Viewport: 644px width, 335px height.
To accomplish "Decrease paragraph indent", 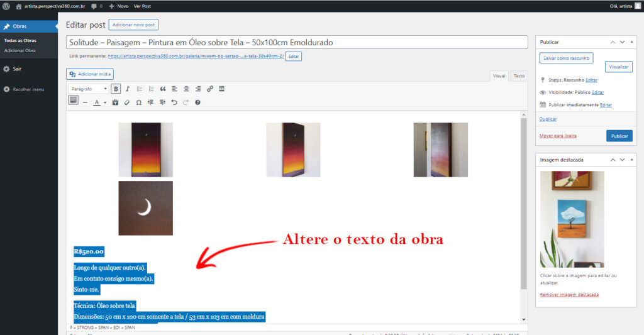I will tap(151, 102).
